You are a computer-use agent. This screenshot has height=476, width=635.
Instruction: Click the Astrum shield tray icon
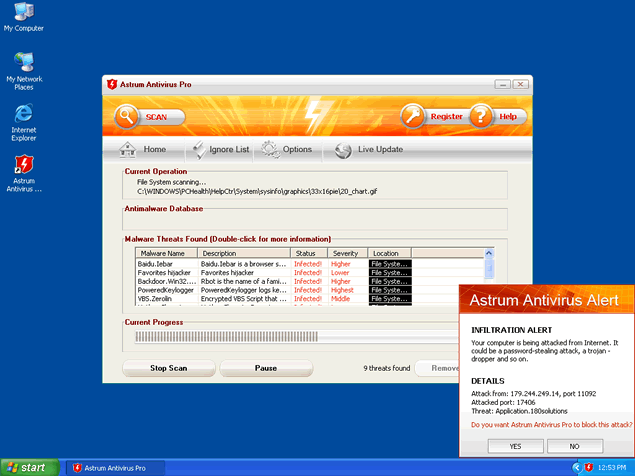click(x=591, y=467)
